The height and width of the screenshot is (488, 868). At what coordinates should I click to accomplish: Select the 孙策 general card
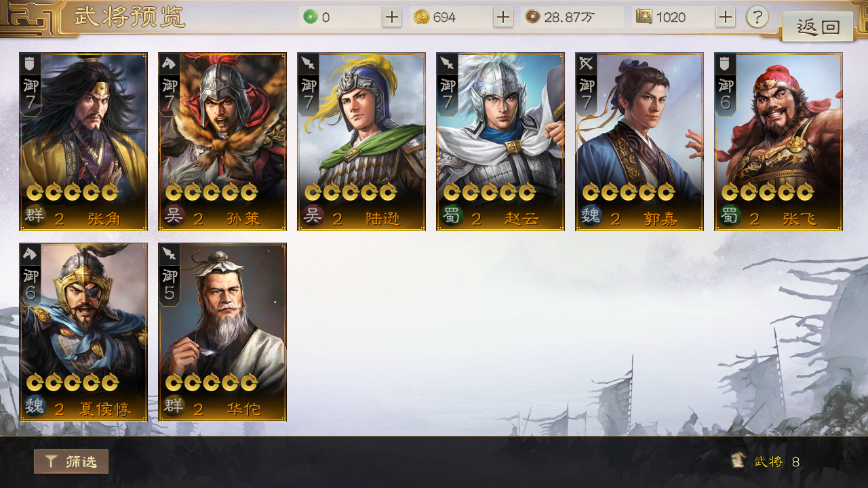222,142
